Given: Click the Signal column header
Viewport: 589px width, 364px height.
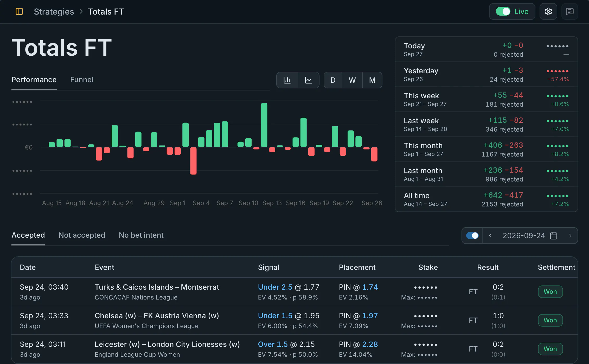Looking at the screenshot, I should (x=268, y=267).
